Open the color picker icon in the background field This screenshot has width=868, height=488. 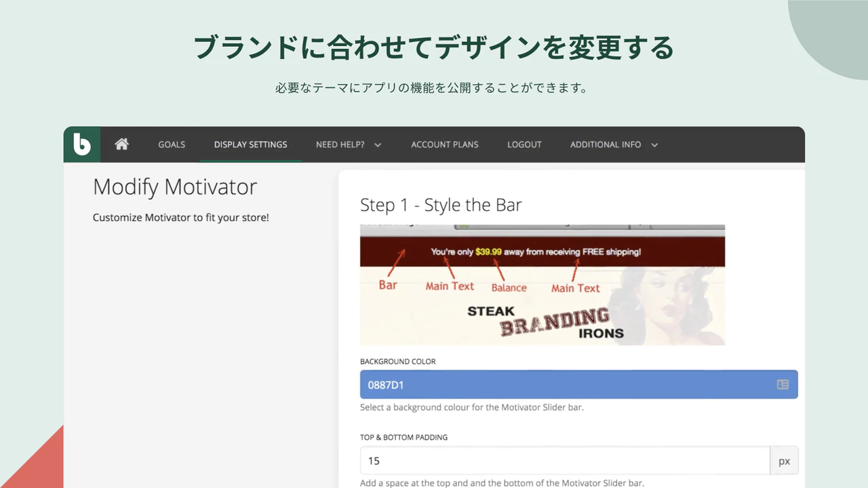(783, 384)
